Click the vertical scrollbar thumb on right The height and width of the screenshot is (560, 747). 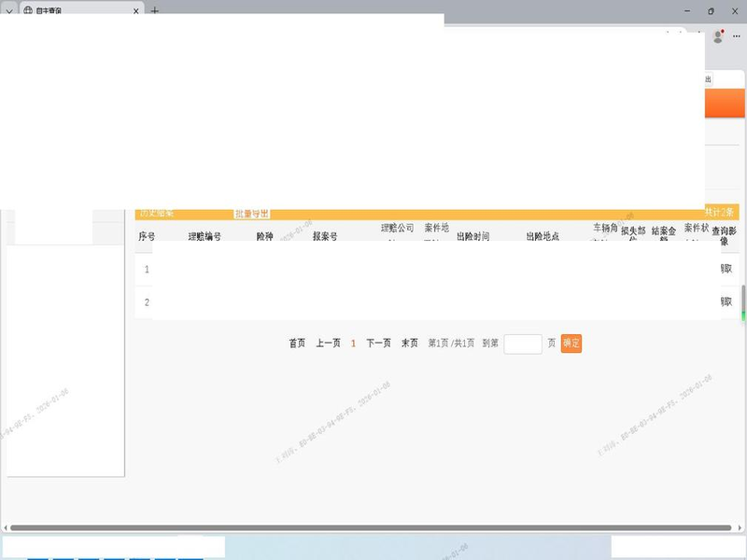coord(743,301)
